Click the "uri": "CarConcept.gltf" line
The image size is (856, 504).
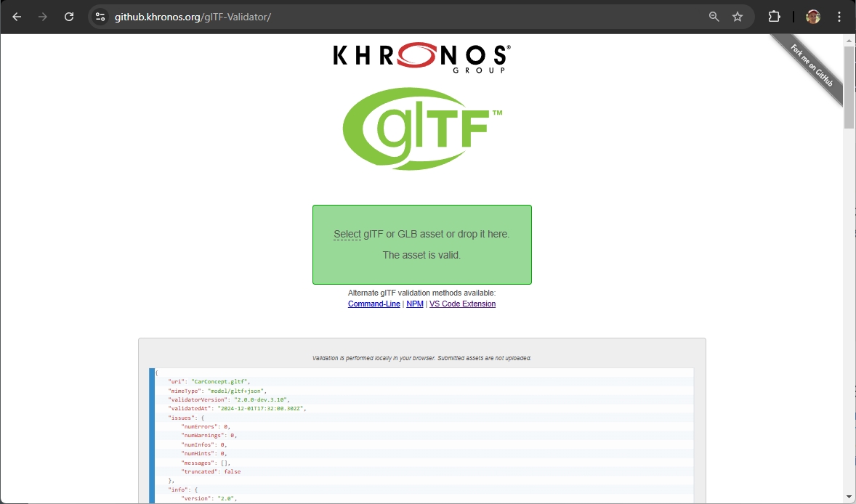(x=209, y=382)
